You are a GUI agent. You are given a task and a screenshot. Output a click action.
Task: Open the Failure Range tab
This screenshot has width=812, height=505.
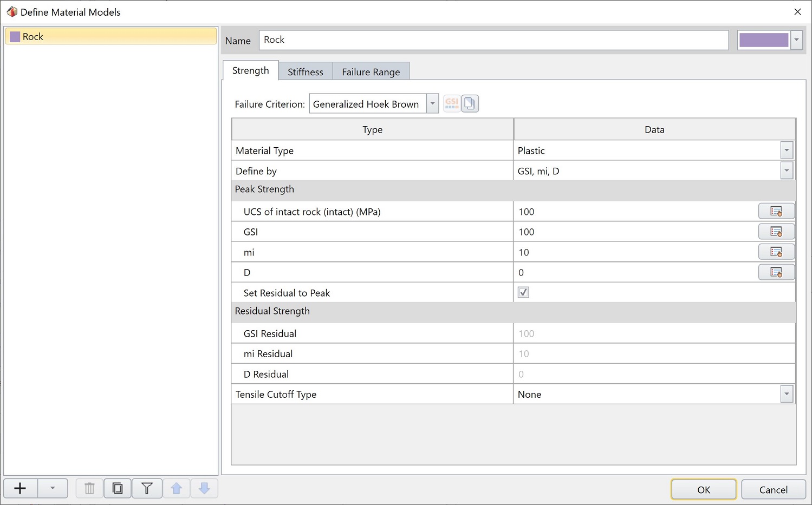coord(371,71)
